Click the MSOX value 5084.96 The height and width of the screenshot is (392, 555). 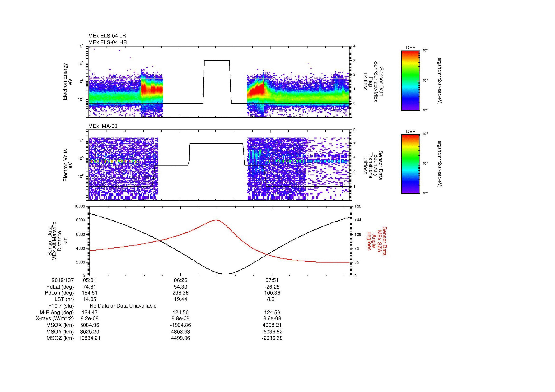pyautogui.click(x=89, y=325)
